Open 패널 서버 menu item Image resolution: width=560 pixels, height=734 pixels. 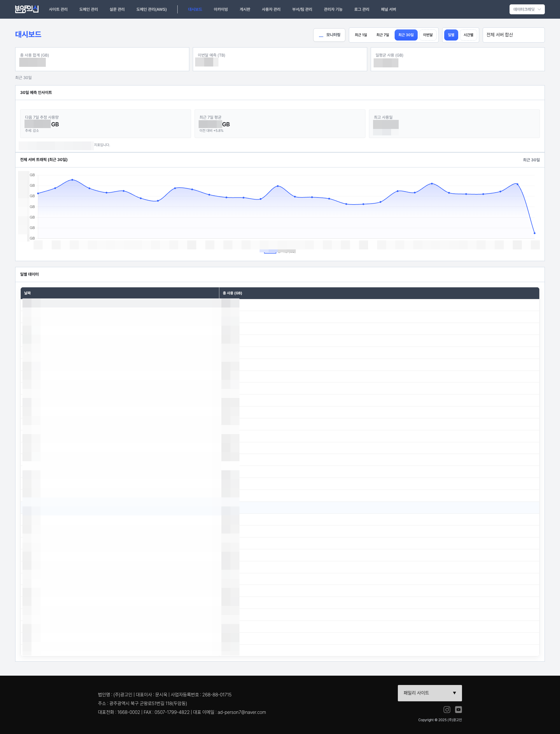(x=388, y=9)
